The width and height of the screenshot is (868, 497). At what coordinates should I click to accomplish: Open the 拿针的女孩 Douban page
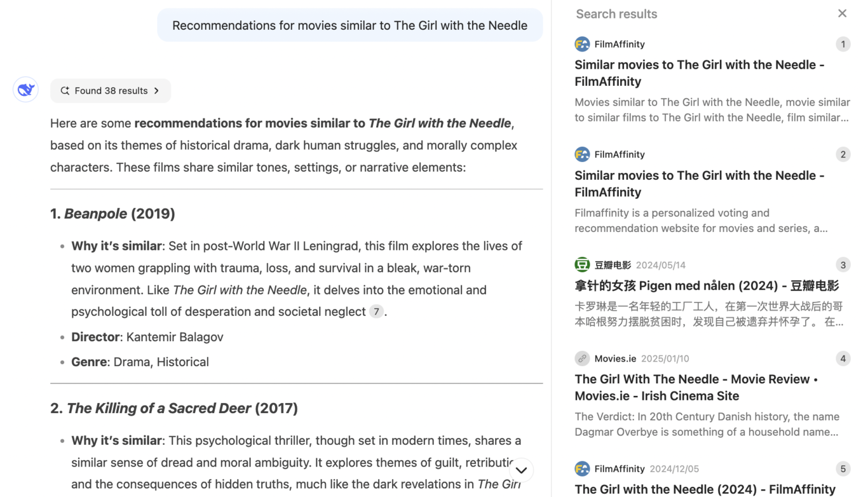click(x=707, y=286)
